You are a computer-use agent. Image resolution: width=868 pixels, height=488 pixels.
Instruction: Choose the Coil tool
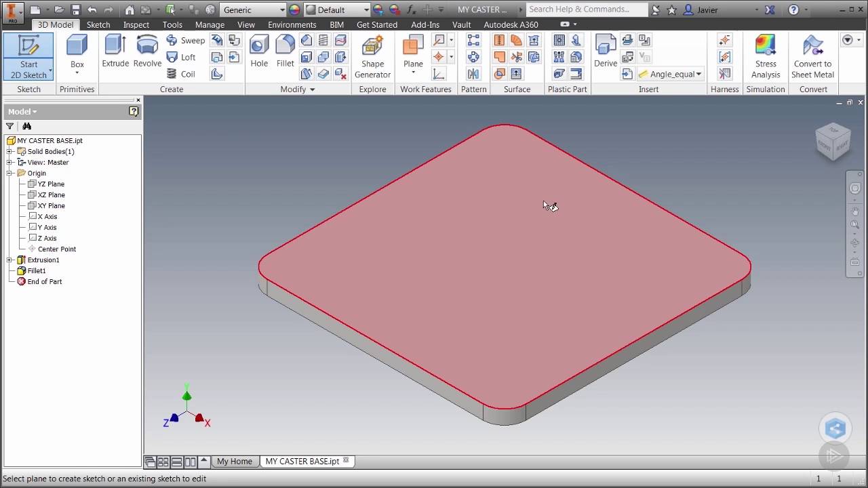[181, 74]
